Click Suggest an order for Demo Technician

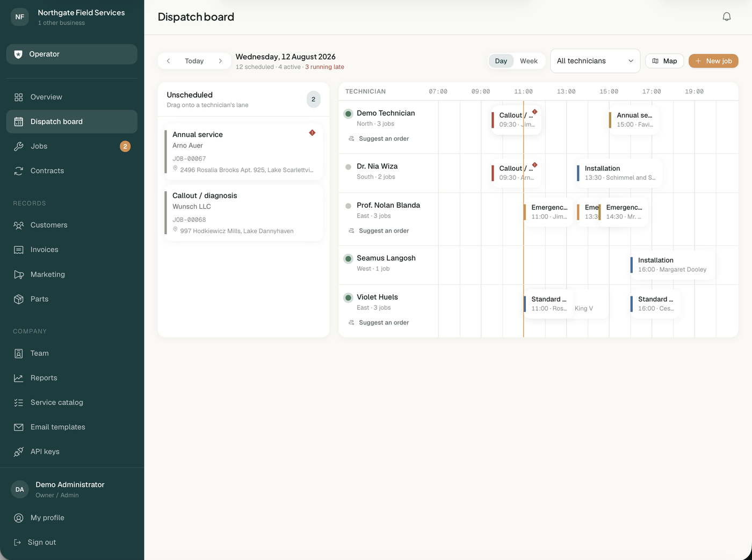click(379, 139)
